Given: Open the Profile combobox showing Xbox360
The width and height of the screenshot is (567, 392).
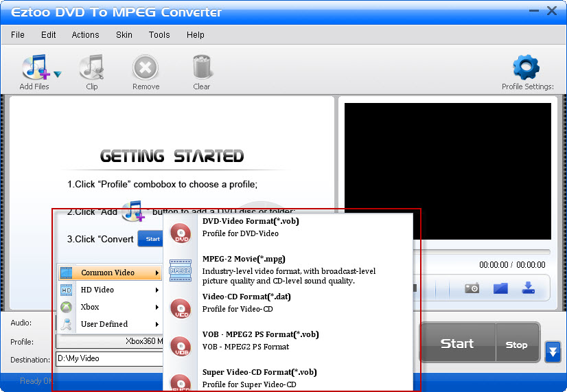Looking at the screenshot, I should (x=110, y=341).
